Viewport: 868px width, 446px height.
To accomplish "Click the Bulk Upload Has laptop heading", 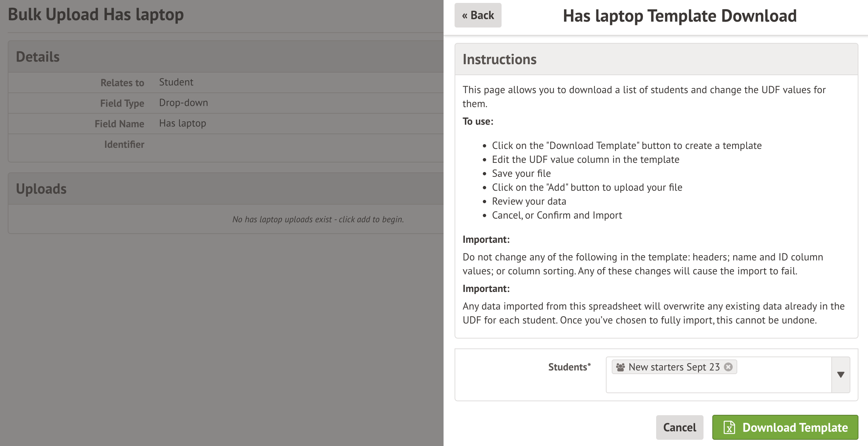I will click(x=95, y=15).
